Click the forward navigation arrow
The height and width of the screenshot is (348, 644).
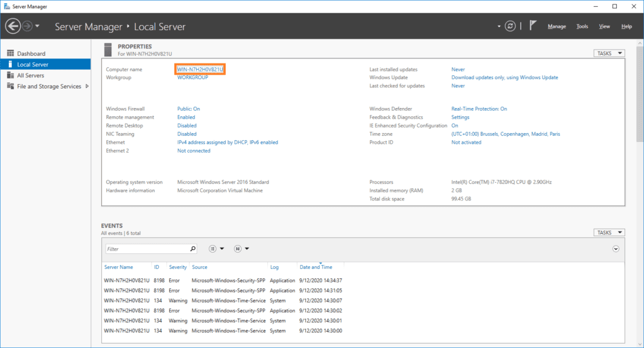pyautogui.click(x=27, y=26)
